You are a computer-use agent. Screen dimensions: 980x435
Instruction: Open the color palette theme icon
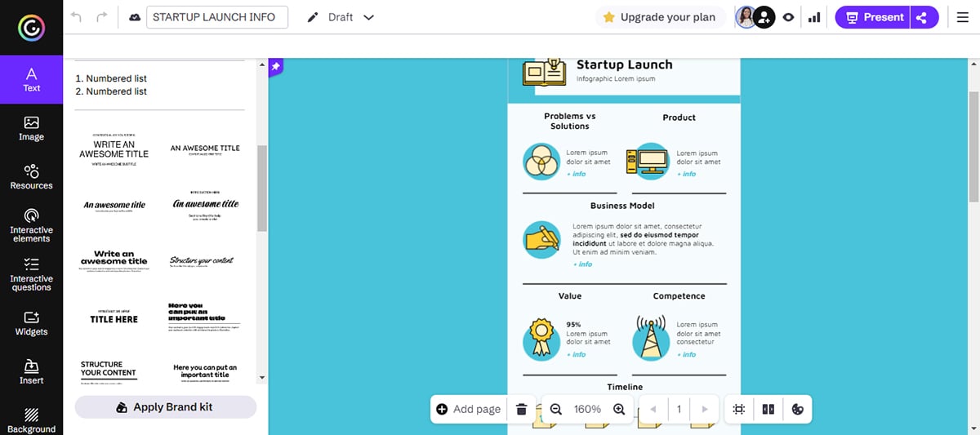click(798, 409)
